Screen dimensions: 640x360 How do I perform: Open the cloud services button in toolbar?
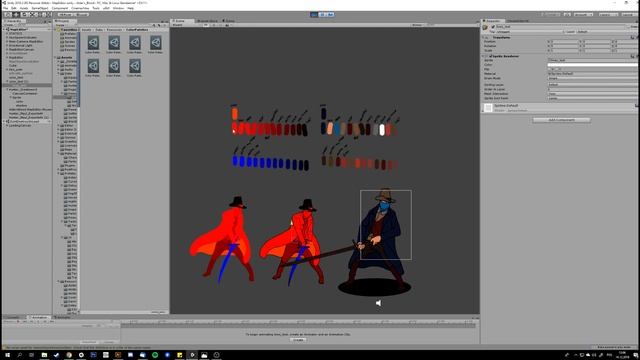pos(567,14)
